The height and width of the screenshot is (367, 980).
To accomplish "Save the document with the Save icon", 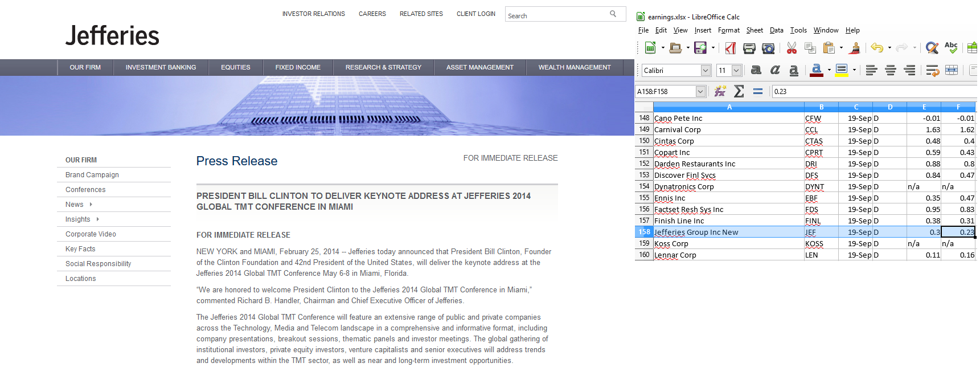I will coord(700,48).
